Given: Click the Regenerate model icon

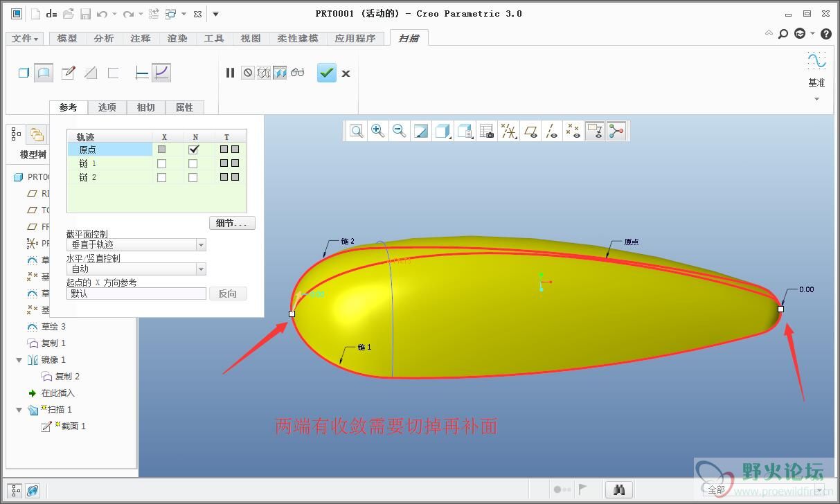Looking at the screenshot, I should [154, 14].
